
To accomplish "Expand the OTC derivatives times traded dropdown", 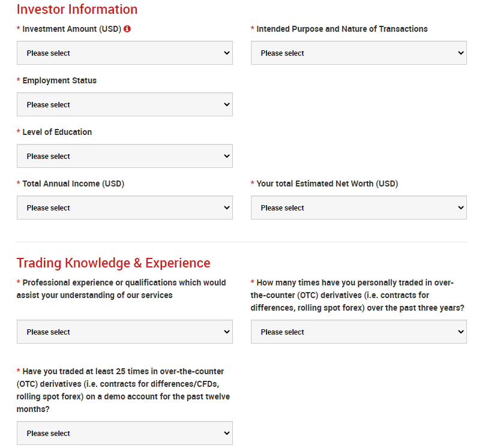I will coord(358,332).
